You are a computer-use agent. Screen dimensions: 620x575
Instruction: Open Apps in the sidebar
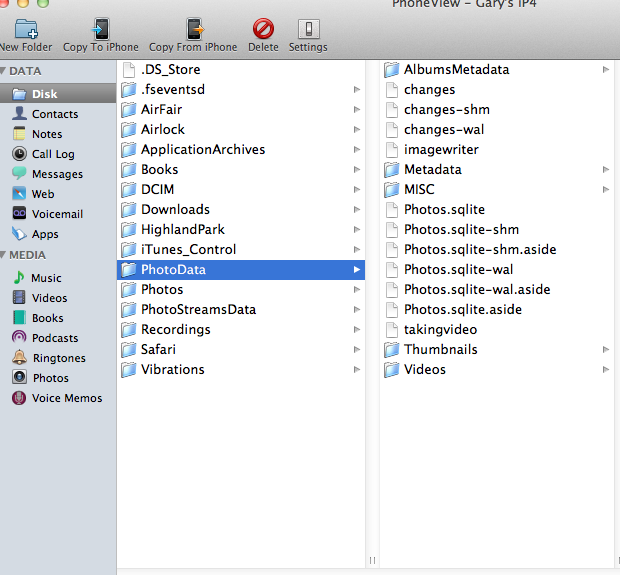pyautogui.click(x=58, y=234)
